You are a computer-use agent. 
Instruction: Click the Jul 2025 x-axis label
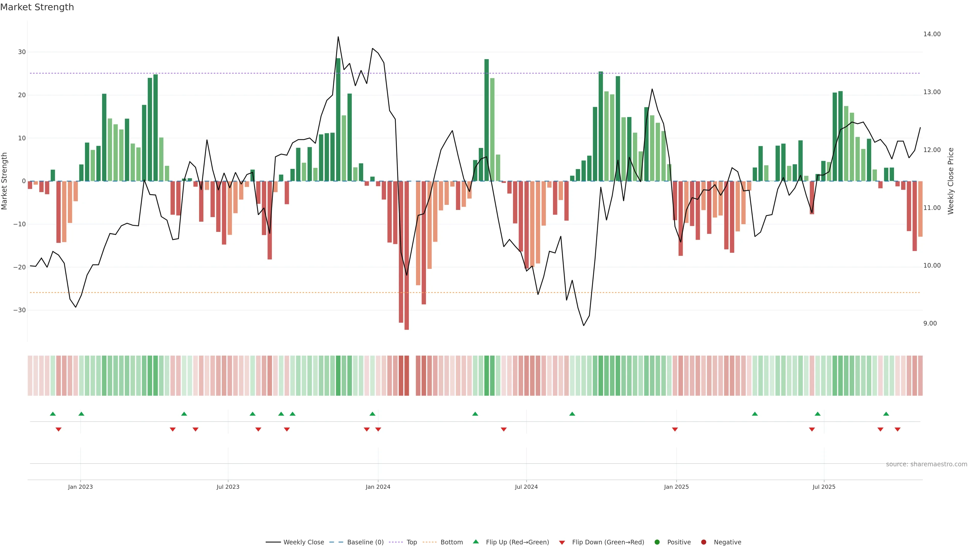click(824, 487)
